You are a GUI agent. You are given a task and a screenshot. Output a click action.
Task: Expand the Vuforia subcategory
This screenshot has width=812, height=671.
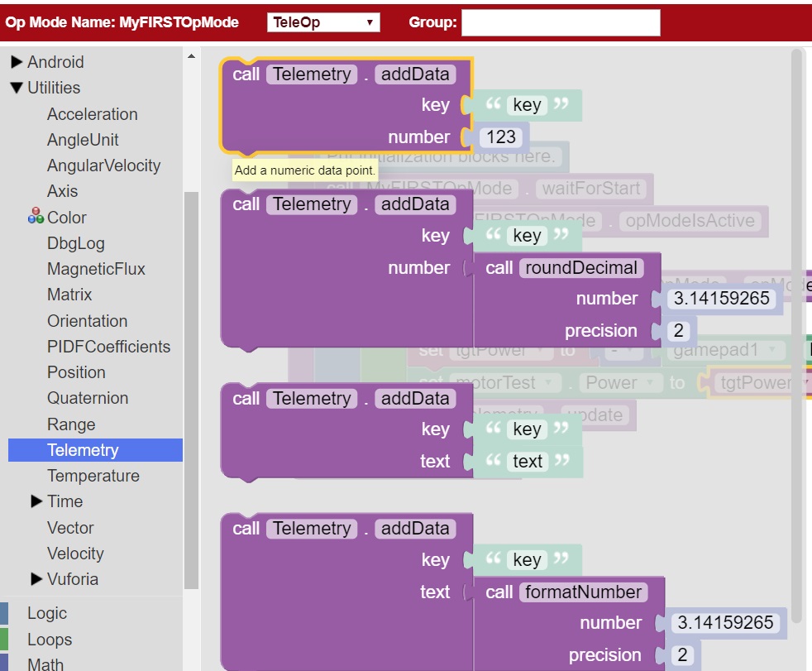73,579
